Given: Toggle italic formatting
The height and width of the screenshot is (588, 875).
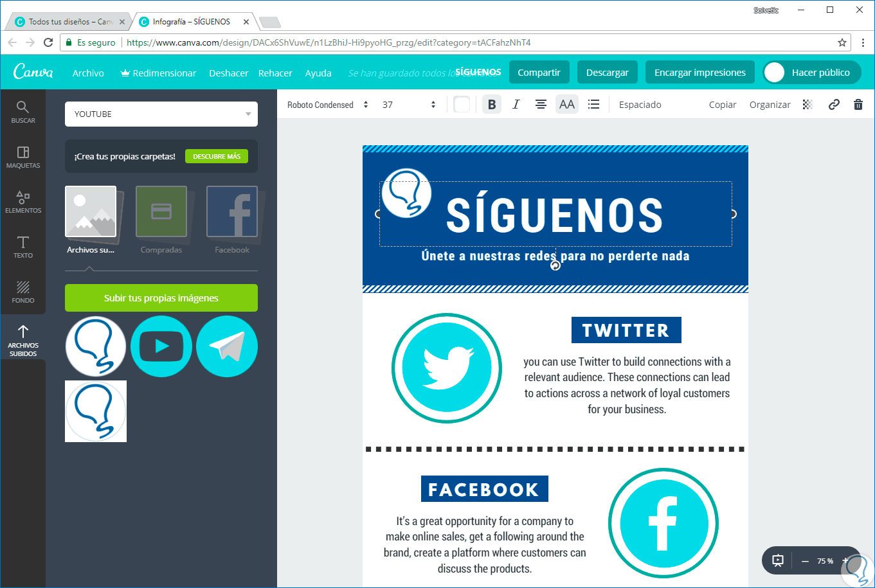Looking at the screenshot, I should click(x=516, y=105).
